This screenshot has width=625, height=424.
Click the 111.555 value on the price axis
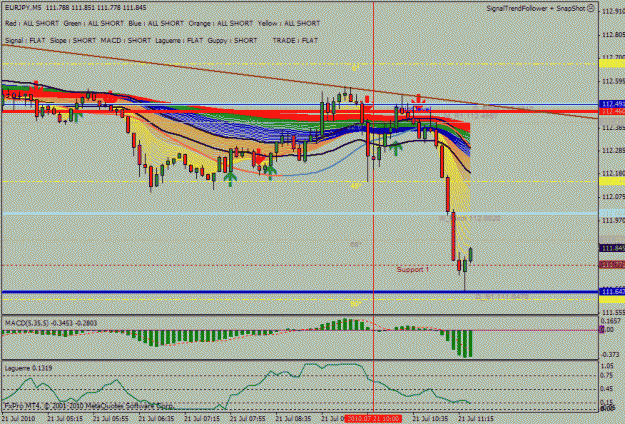point(613,312)
